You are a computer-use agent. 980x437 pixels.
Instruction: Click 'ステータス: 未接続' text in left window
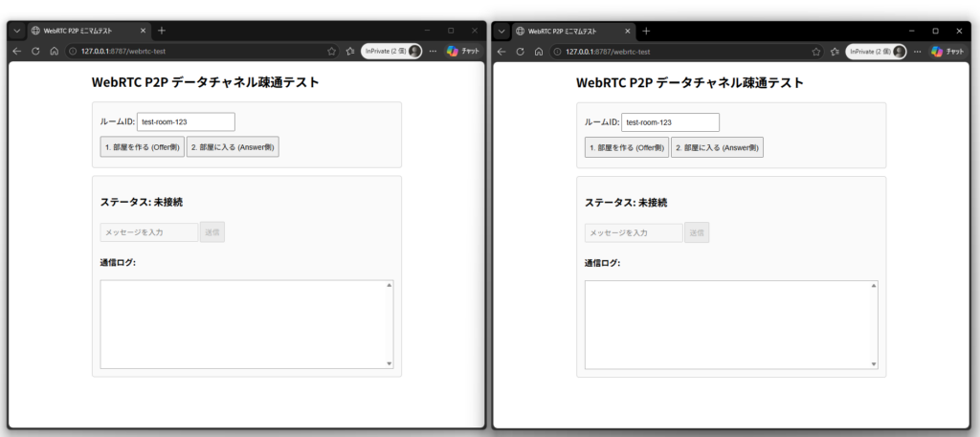tap(142, 203)
